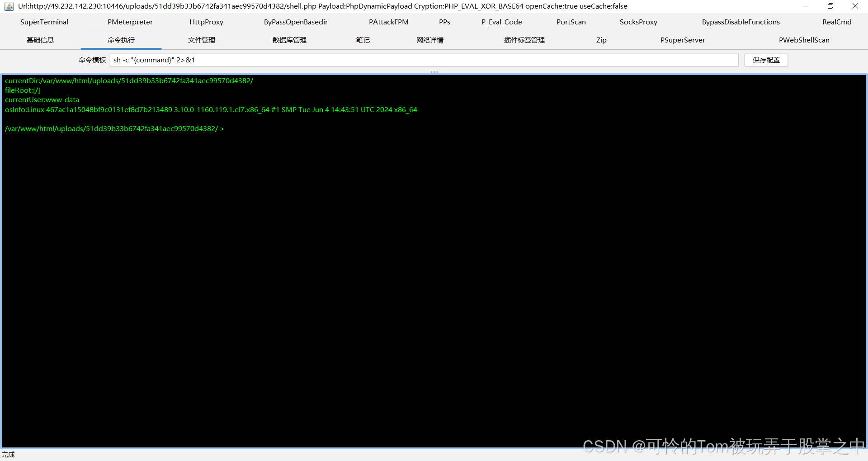Click inside the 命令模板 command input field

pyautogui.click(x=407, y=60)
